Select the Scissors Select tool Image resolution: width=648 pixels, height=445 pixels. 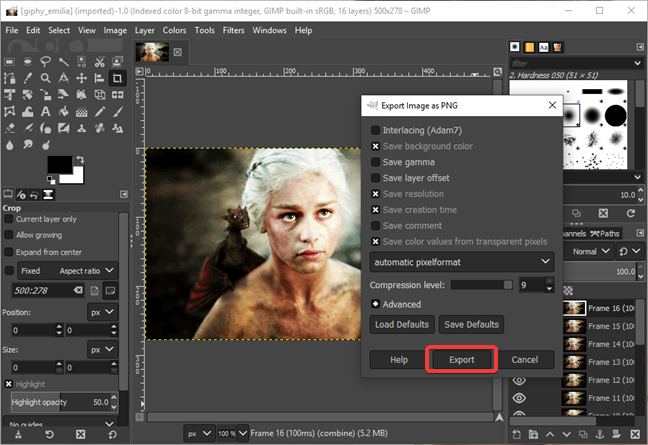click(x=100, y=62)
